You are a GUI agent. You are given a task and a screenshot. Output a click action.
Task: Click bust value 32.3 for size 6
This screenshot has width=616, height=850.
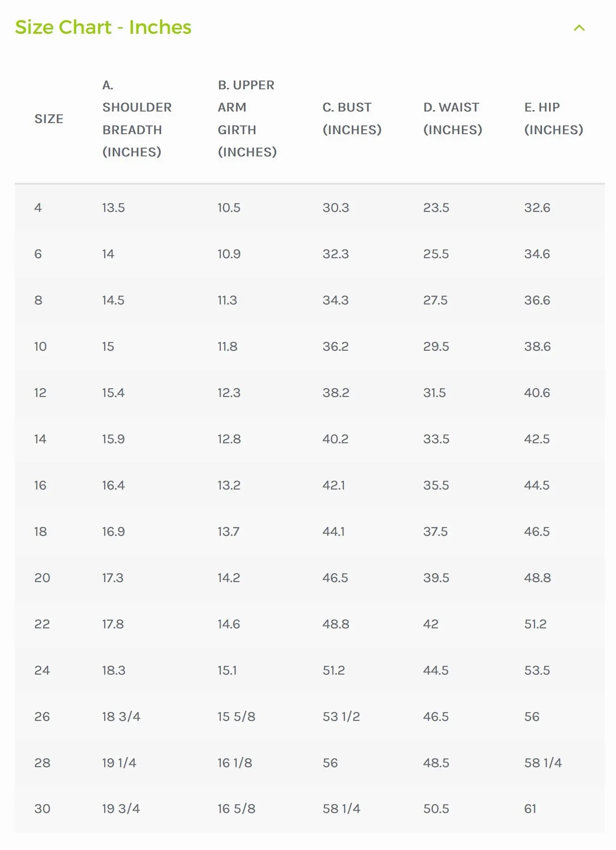336,254
